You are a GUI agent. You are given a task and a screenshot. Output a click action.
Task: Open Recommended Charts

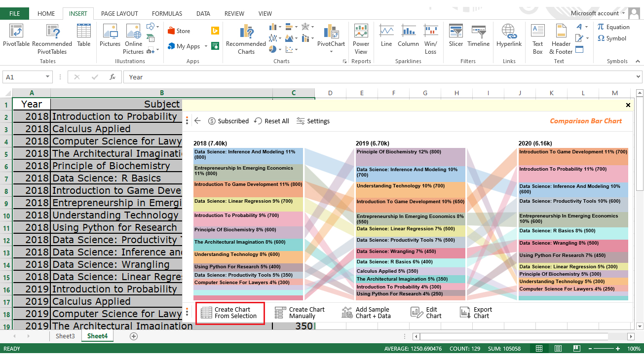coord(246,38)
